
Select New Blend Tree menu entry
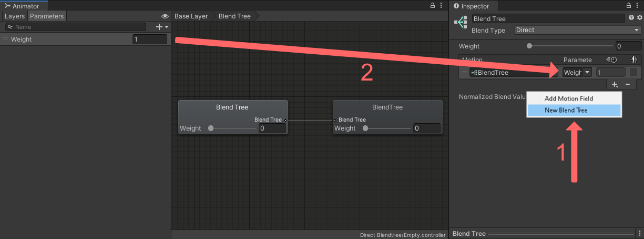pyautogui.click(x=574, y=110)
